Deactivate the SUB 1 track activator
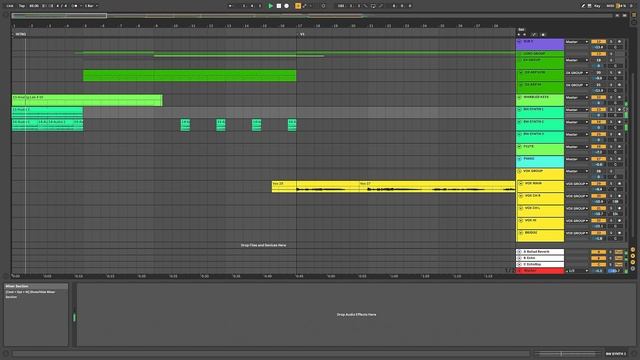640x360 pixels. pyautogui.click(x=598, y=42)
